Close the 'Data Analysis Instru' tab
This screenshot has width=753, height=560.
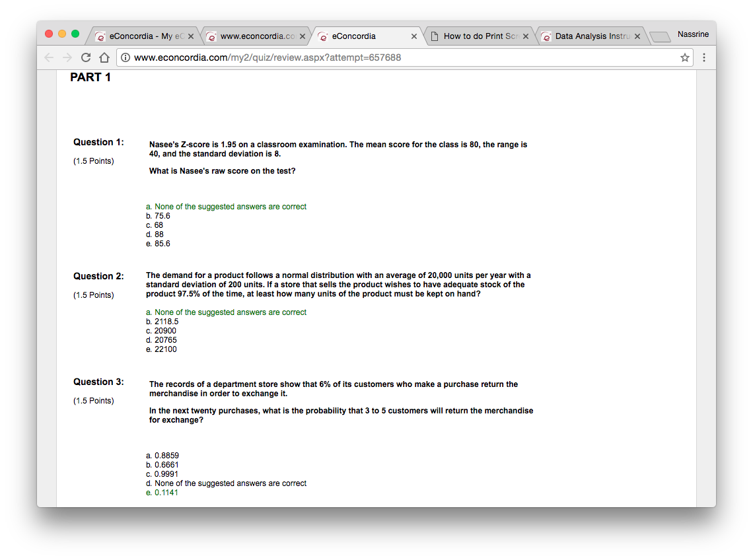[637, 36]
